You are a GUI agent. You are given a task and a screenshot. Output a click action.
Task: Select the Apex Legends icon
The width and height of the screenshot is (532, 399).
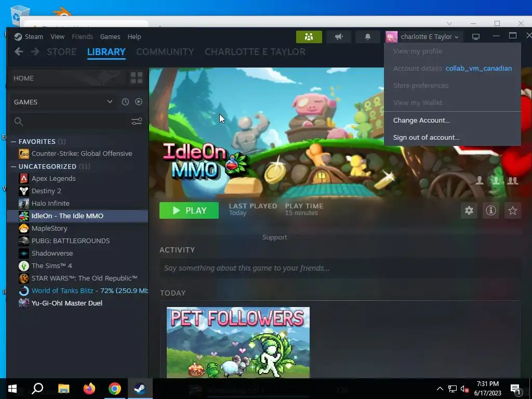[24, 179]
